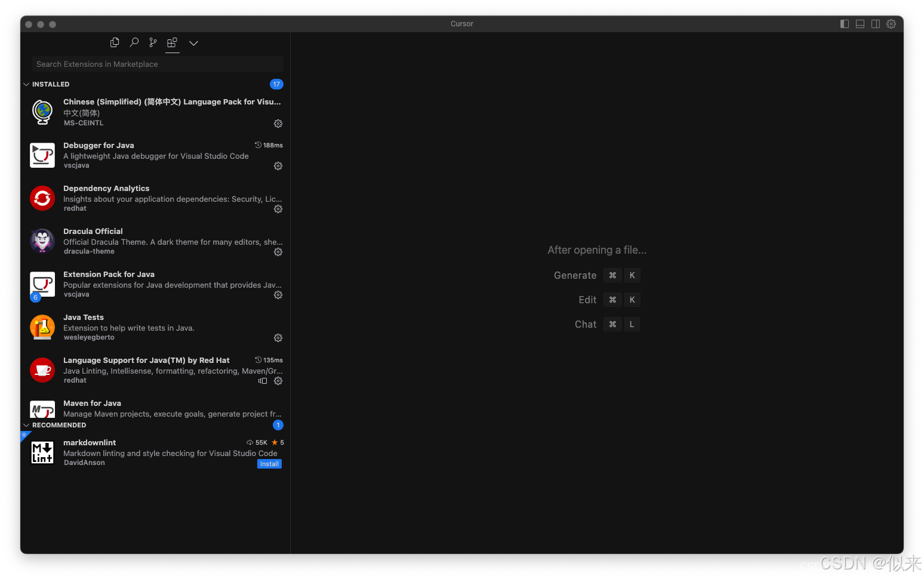The height and width of the screenshot is (579, 924).
Task: Open the markdownlint title
Action: (90, 442)
